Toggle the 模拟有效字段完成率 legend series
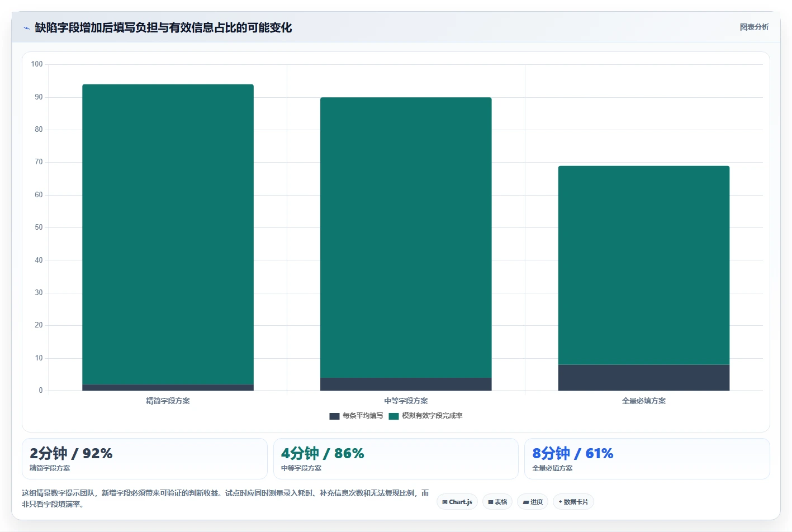Image resolution: width=792 pixels, height=532 pixels. (x=425, y=416)
